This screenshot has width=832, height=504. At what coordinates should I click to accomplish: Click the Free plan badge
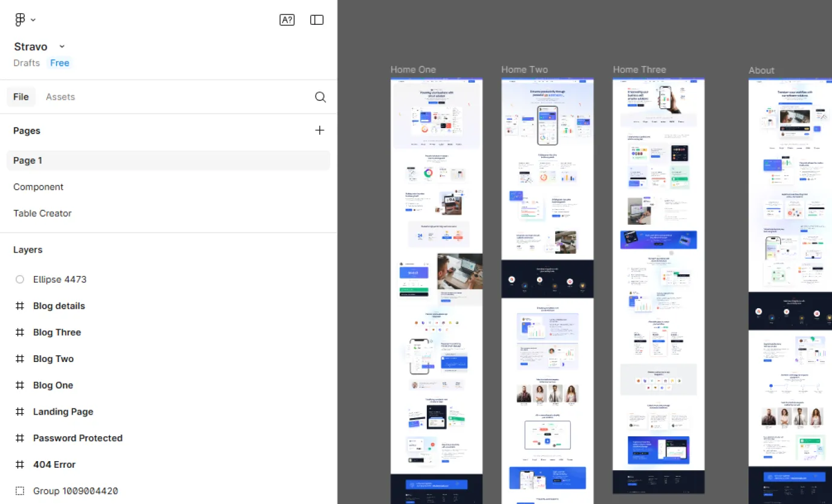click(60, 63)
